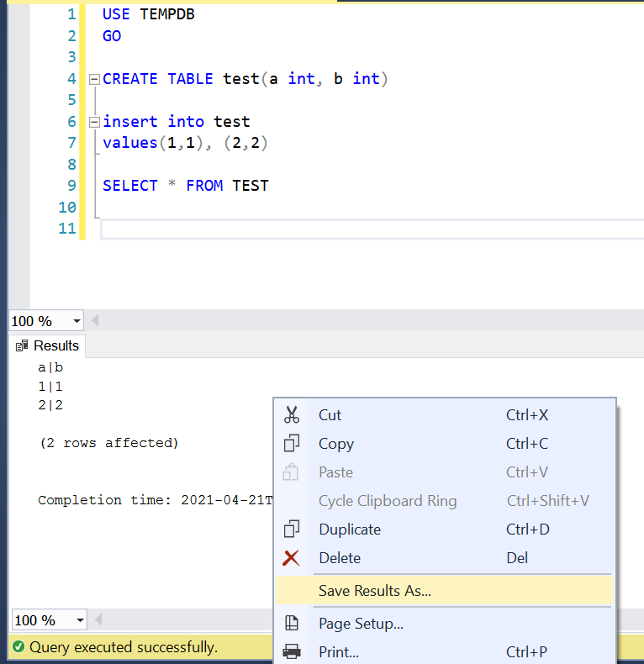Click 'Query executed successfully.' status text
This screenshot has width=644, height=664.
(124, 647)
